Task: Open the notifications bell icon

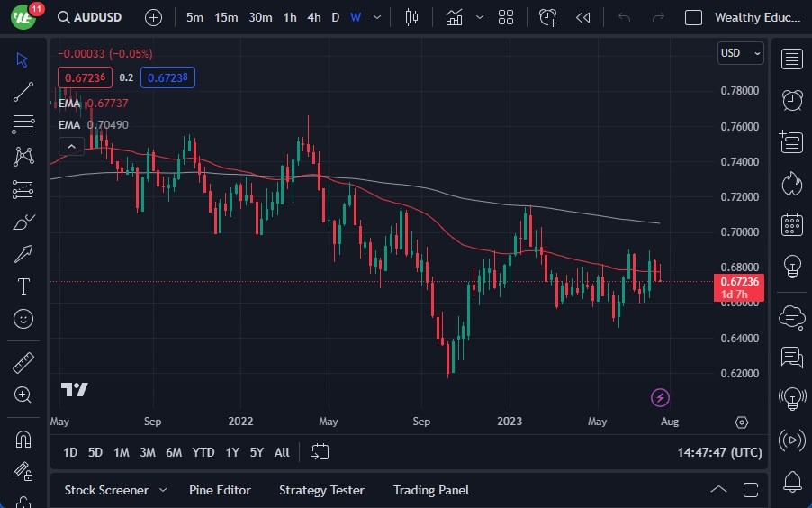Action: [792, 480]
